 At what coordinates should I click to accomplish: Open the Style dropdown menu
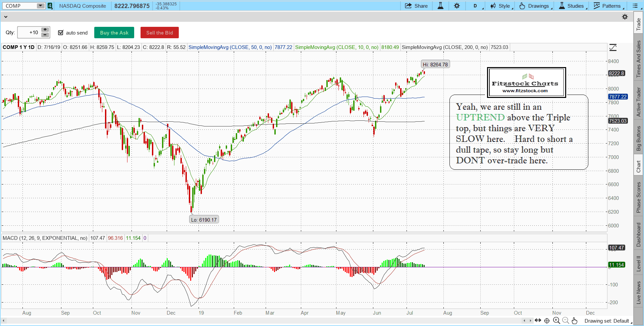[x=501, y=6]
